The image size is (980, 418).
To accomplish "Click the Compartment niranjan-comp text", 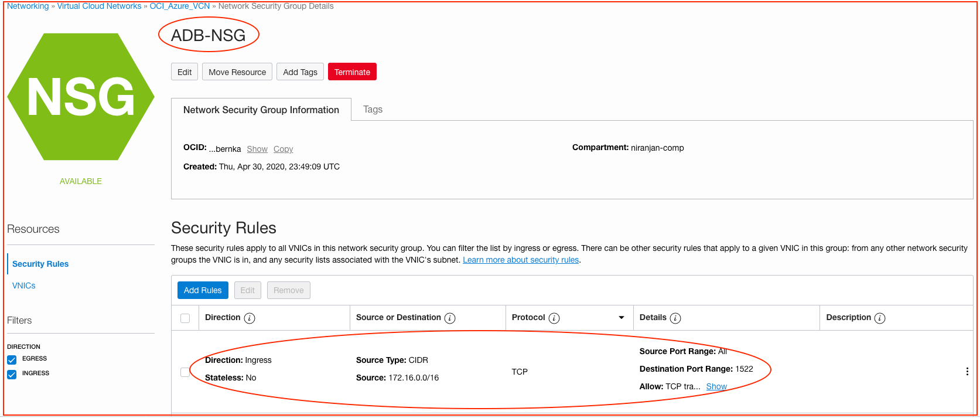I will (628, 148).
